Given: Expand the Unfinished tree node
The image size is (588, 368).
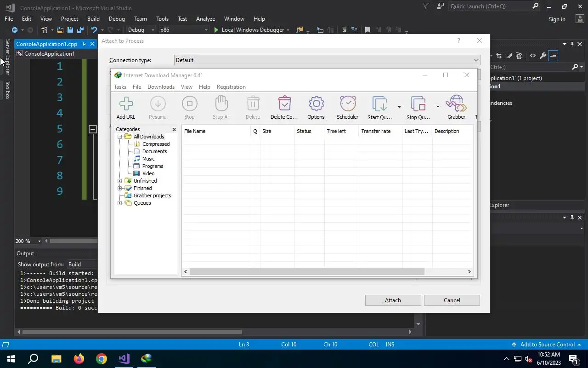Looking at the screenshot, I should tap(120, 181).
